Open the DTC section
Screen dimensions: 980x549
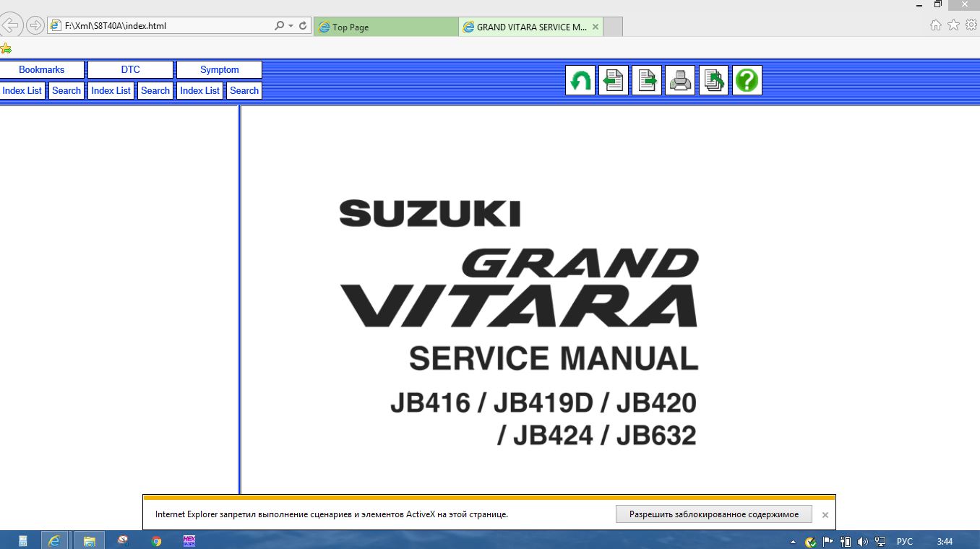click(130, 70)
